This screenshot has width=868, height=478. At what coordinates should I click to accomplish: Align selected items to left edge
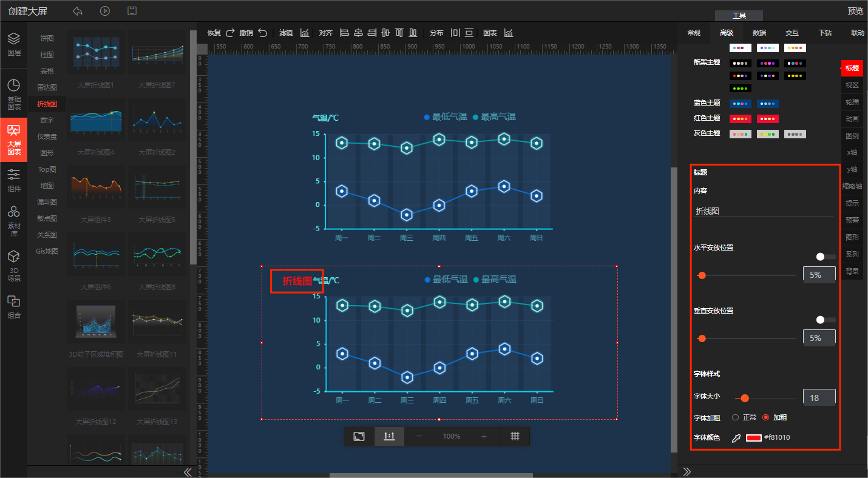344,33
